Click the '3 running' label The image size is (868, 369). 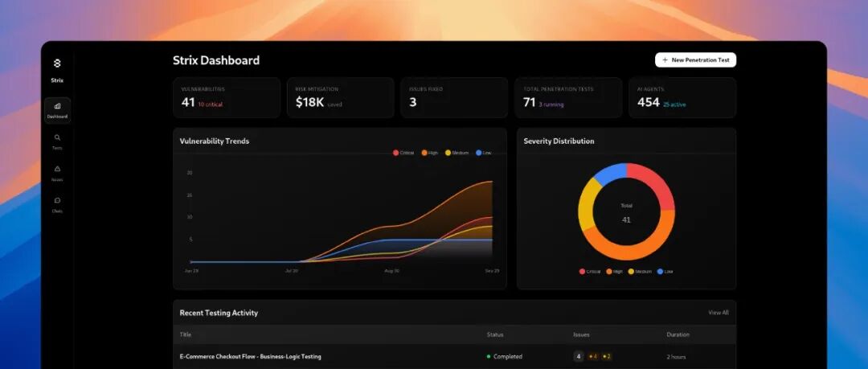click(551, 105)
